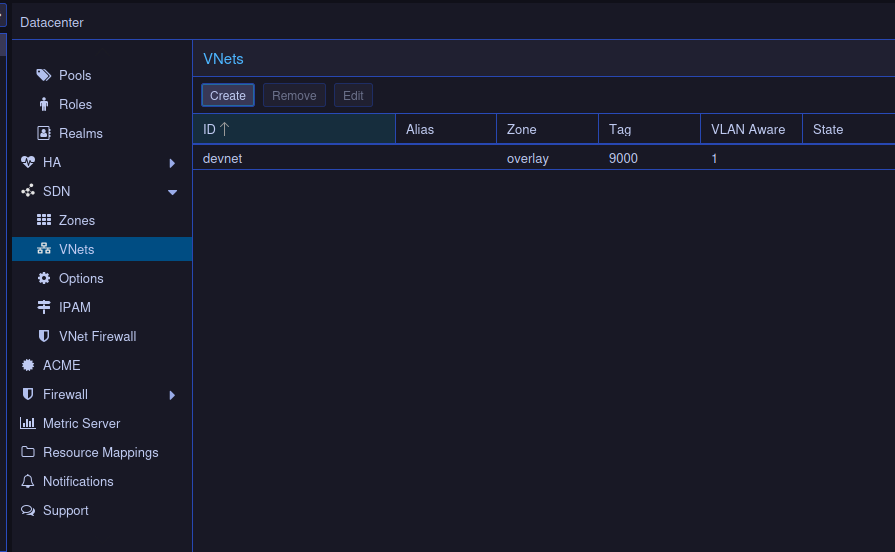The width and height of the screenshot is (895, 552).
Task: Open the Notifications menu item
Action: (x=78, y=481)
